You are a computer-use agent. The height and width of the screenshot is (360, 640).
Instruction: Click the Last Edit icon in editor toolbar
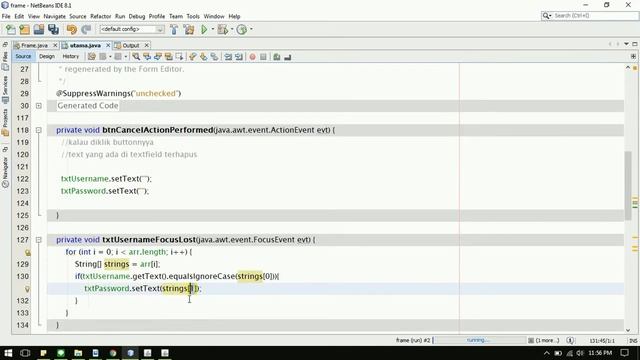click(x=92, y=57)
